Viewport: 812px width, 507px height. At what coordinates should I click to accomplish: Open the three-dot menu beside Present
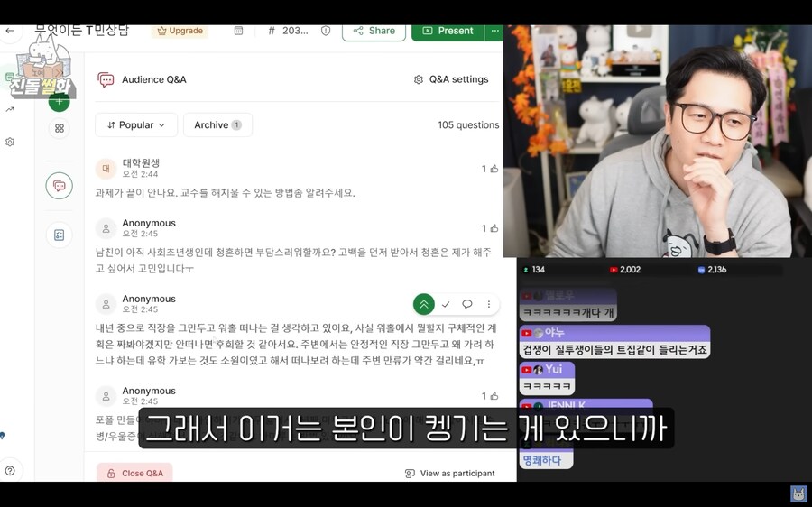494,31
